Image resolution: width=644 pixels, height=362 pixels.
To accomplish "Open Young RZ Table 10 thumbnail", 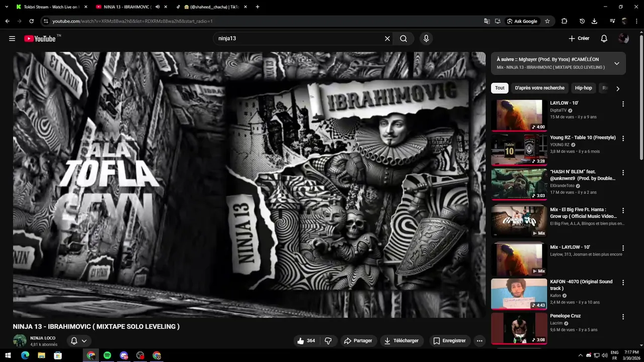I will coord(519,149).
